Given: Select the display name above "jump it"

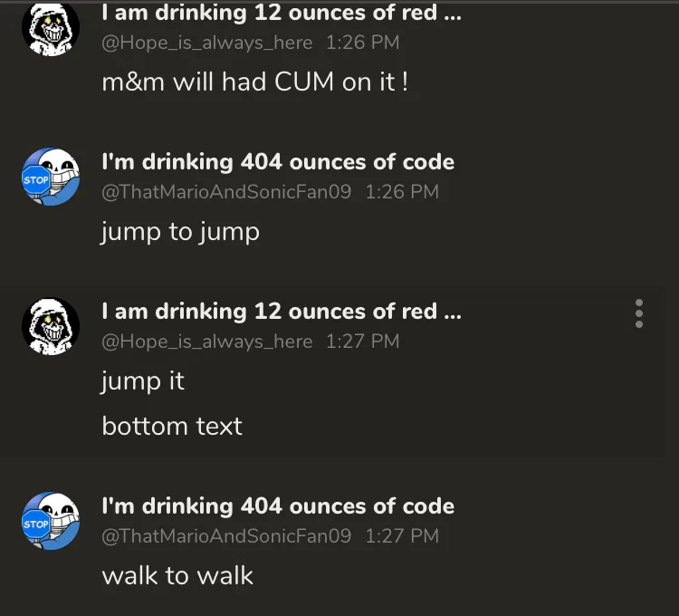Looking at the screenshot, I should click(x=282, y=312).
